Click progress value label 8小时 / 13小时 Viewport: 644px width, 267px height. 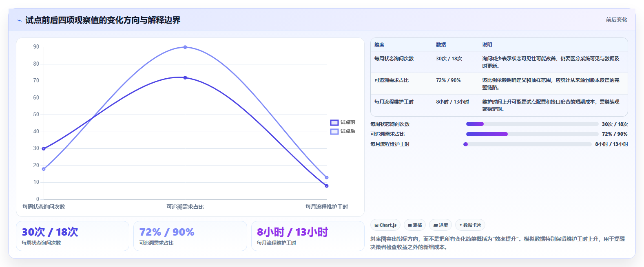coord(611,144)
